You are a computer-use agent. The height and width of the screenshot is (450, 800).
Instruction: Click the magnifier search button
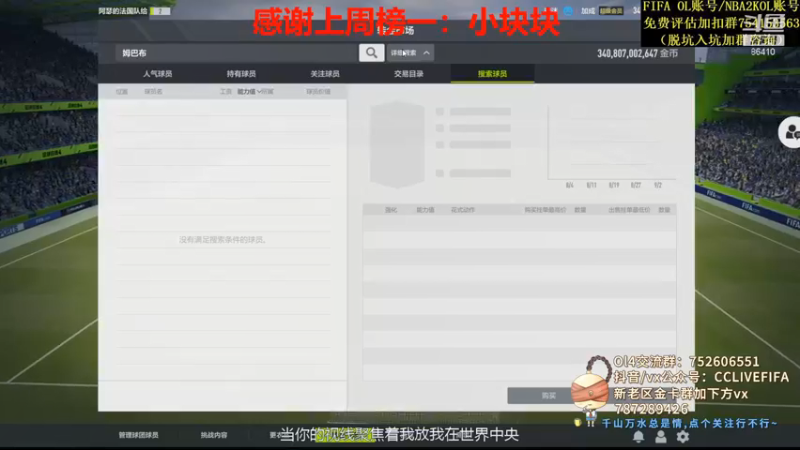tap(371, 53)
